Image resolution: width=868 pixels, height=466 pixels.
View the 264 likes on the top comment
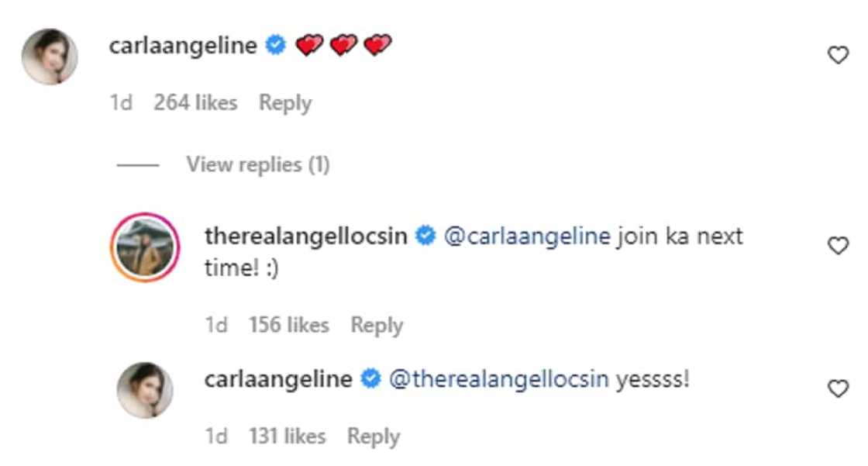point(195,102)
